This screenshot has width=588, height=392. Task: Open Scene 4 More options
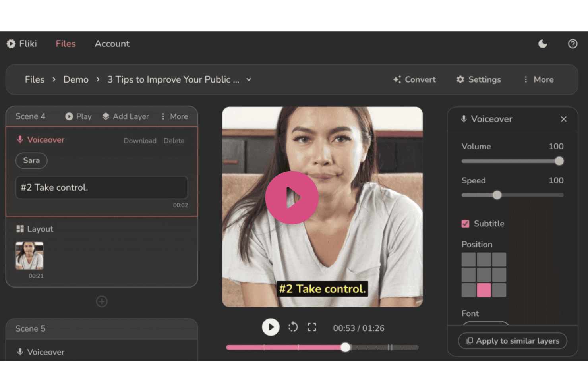[174, 116]
